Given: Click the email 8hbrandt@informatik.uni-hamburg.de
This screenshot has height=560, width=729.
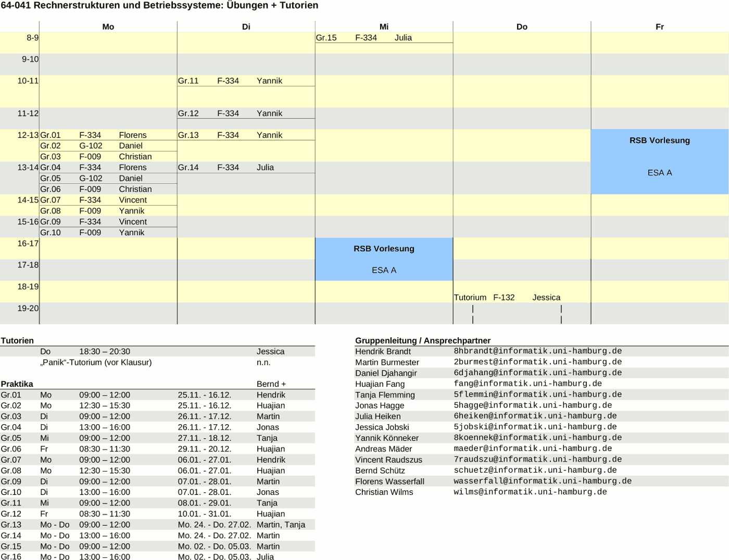Looking at the screenshot, I should [x=538, y=351].
